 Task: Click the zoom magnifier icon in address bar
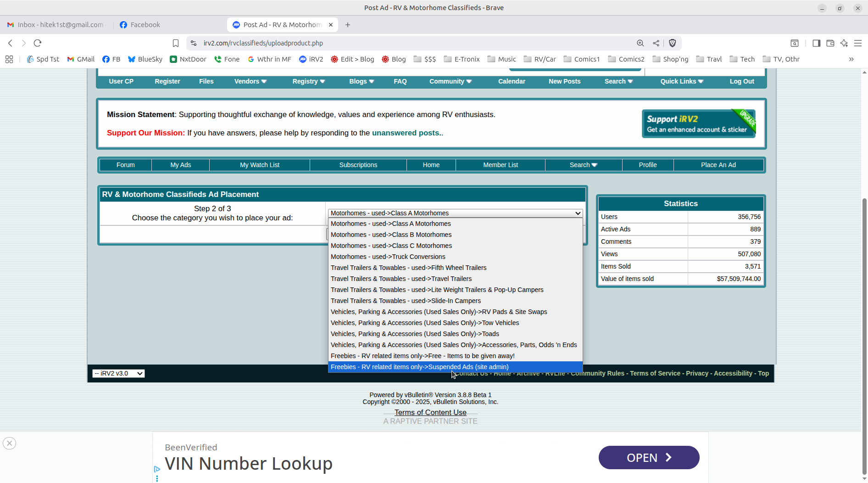[640, 43]
